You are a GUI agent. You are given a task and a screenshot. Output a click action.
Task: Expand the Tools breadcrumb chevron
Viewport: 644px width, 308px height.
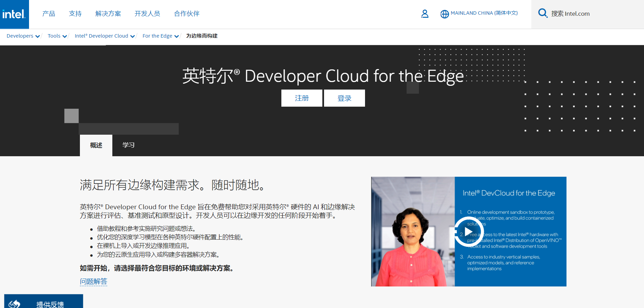65,36
